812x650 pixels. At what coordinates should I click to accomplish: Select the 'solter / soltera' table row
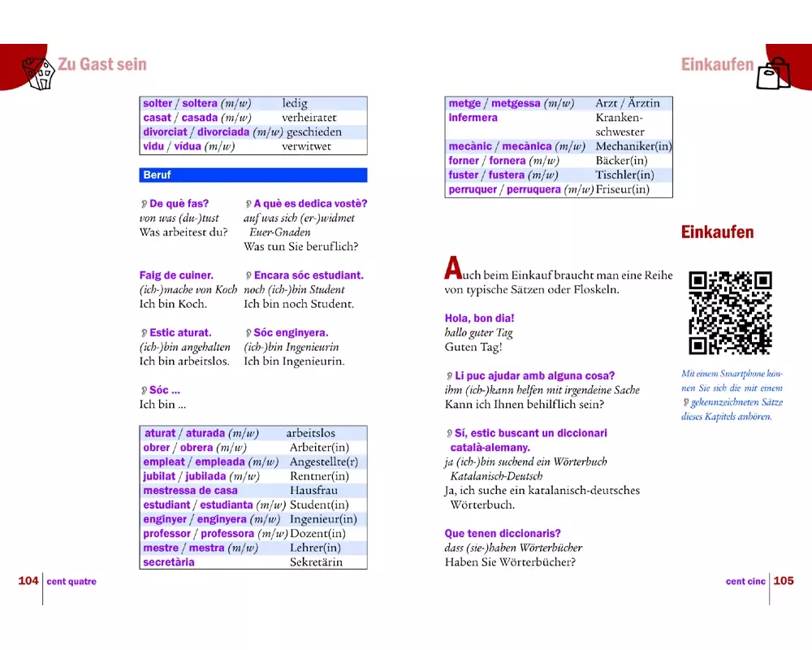point(253,104)
